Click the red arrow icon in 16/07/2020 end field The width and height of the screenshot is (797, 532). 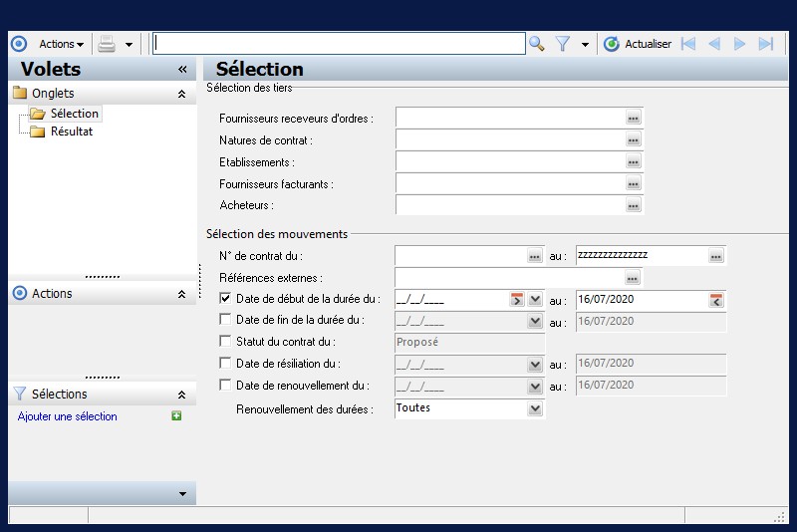coord(715,300)
